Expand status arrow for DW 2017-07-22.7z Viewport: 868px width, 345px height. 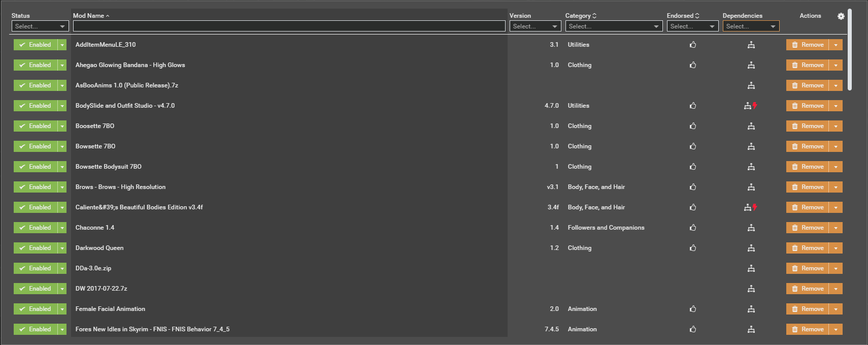coord(62,289)
